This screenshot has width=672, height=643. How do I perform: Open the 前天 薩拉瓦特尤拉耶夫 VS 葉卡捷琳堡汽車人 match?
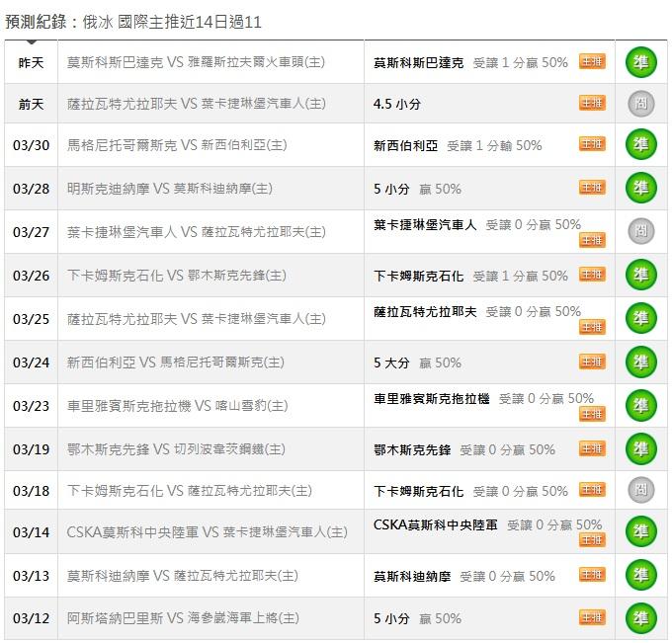(x=197, y=104)
